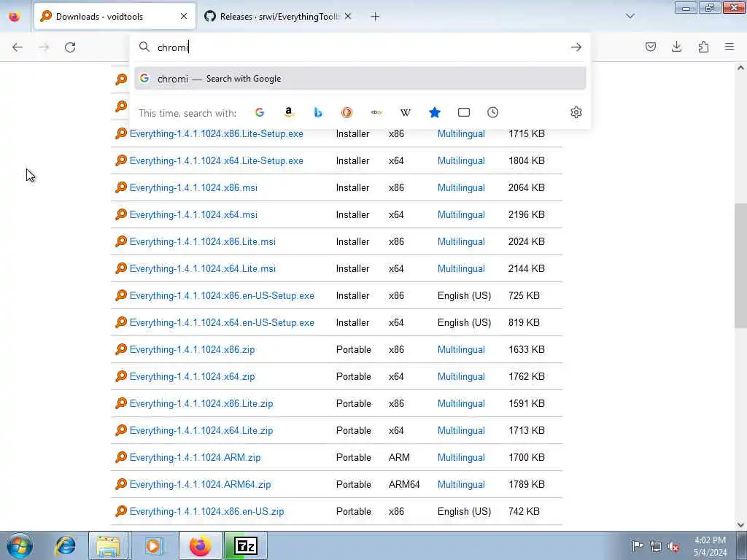Search this time with Amazon icon
The height and width of the screenshot is (560, 747).
coord(289,112)
